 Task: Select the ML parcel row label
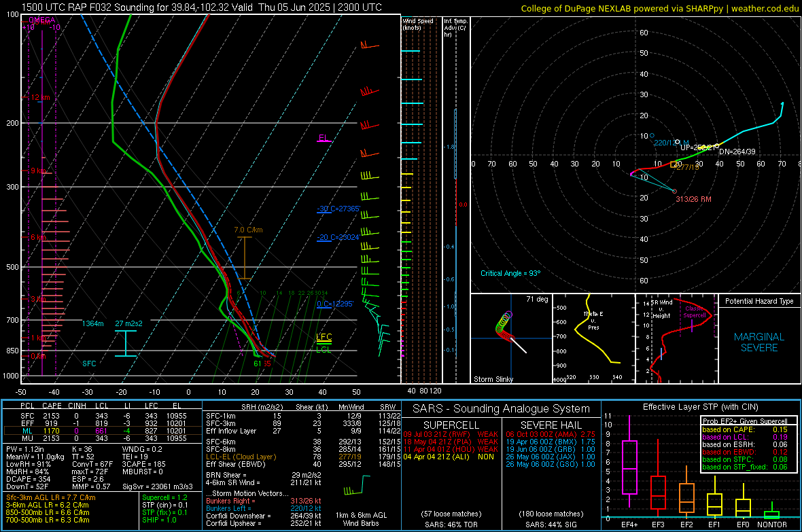tap(27, 431)
